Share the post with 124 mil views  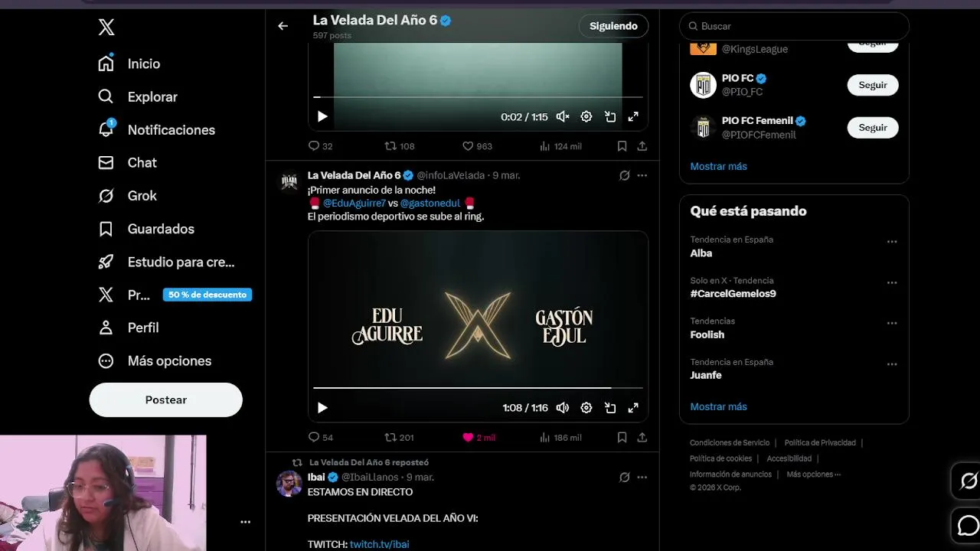point(642,145)
